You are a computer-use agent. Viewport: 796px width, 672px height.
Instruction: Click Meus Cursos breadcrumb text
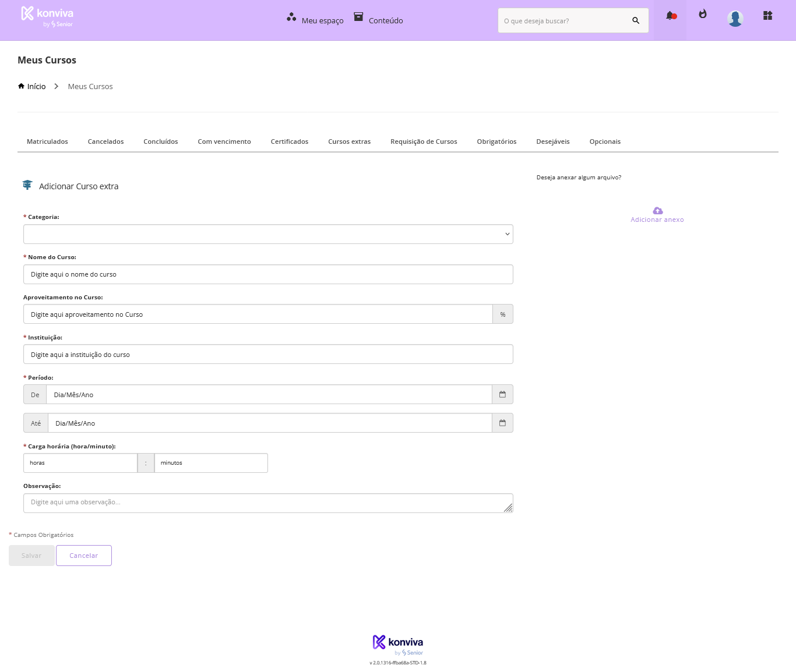90,86
